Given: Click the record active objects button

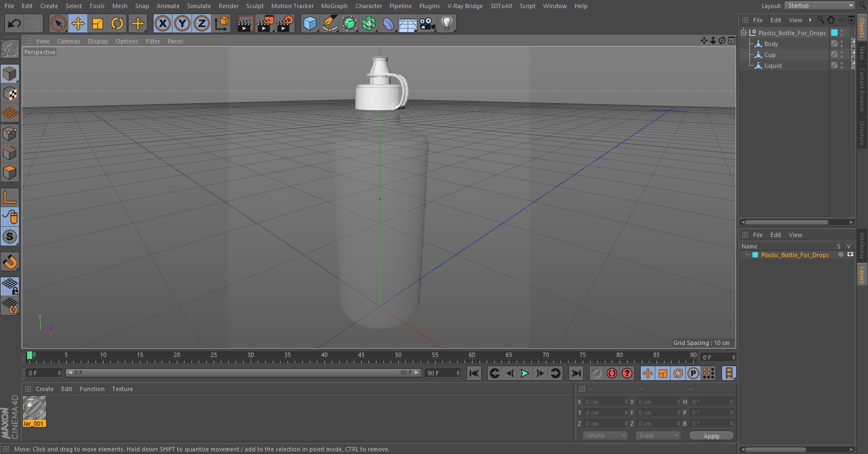Looking at the screenshot, I should point(596,373).
